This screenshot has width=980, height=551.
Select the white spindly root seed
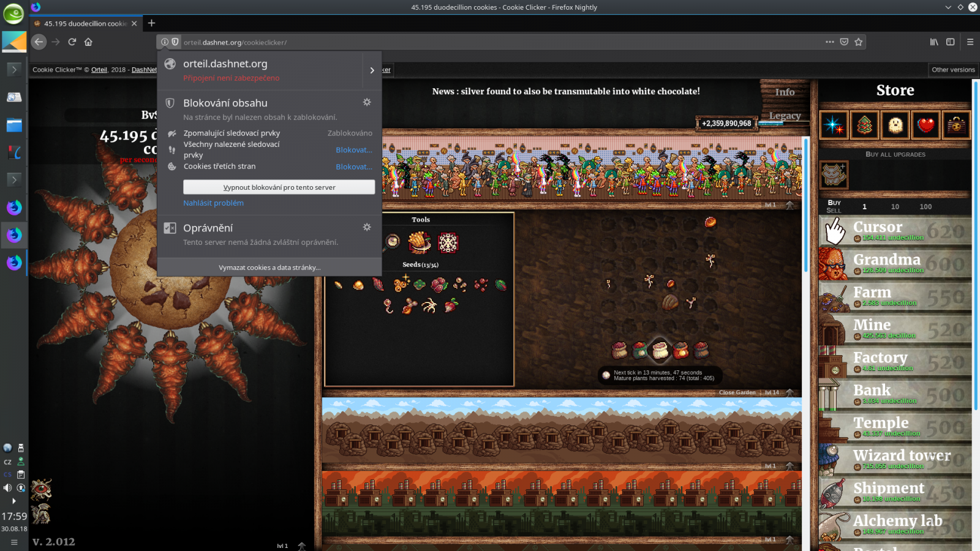(429, 305)
